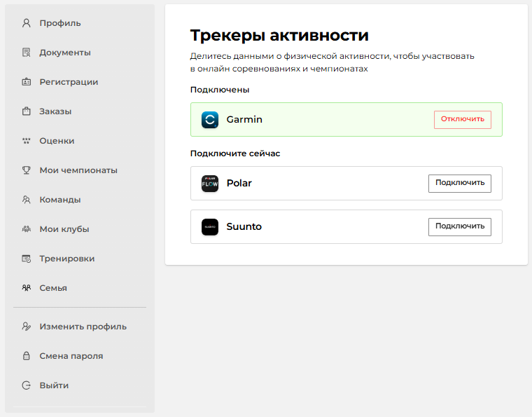This screenshot has width=532, height=417.
Task: Open Мои чемпионаты page
Action: pyautogui.click(x=80, y=170)
